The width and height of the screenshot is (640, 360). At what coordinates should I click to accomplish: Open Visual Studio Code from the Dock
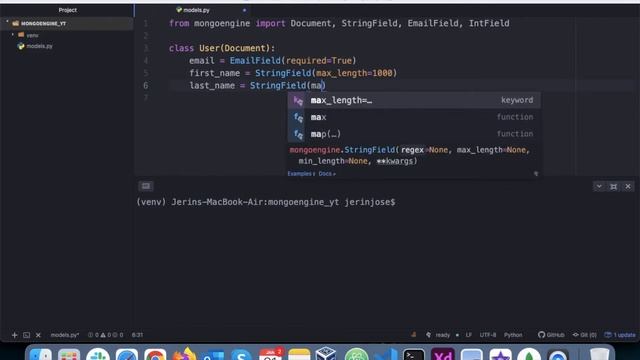(x=385, y=354)
